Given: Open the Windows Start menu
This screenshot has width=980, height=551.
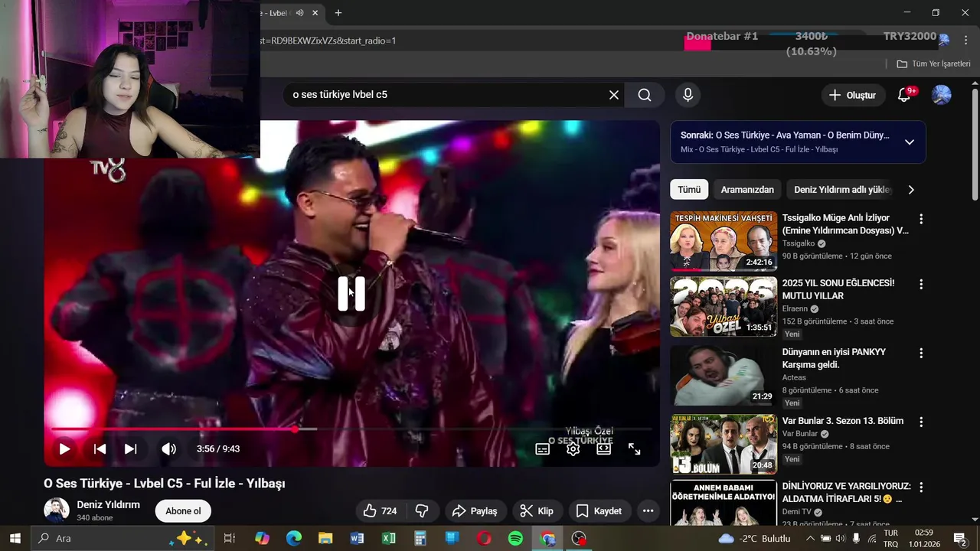Looking at the screenshot, I should [15, 538].
